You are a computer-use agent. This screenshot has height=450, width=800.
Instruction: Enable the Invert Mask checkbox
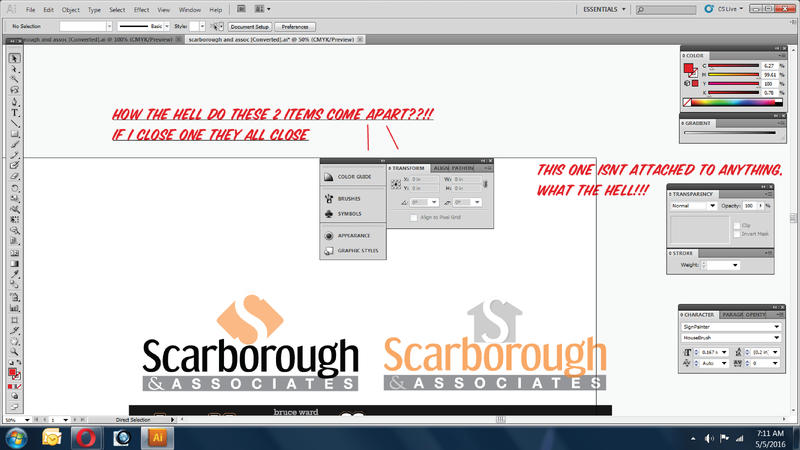(x=736, y=234)
